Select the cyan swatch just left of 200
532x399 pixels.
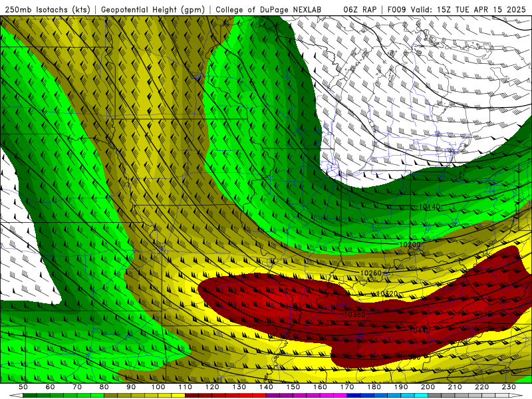tap(421, 395)
